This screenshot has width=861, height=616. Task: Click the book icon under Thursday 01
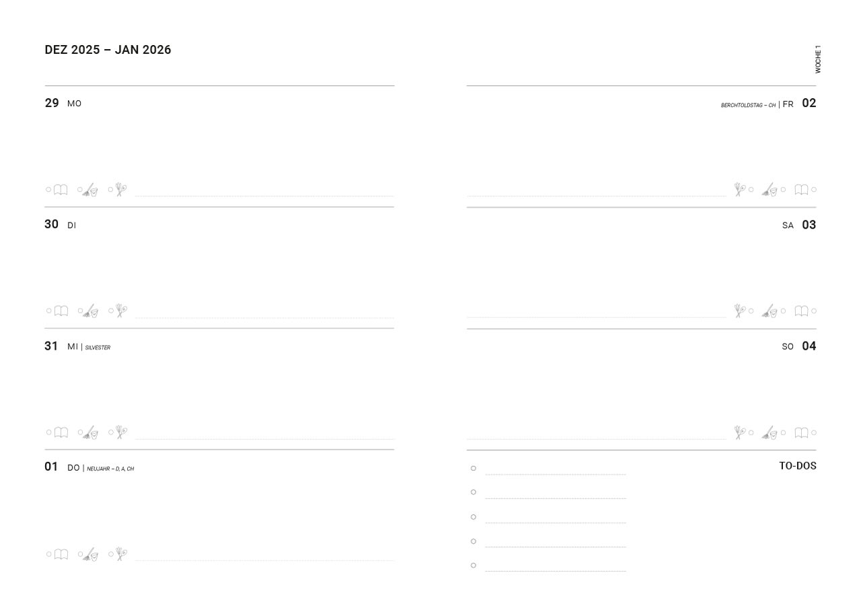[61, 554]
